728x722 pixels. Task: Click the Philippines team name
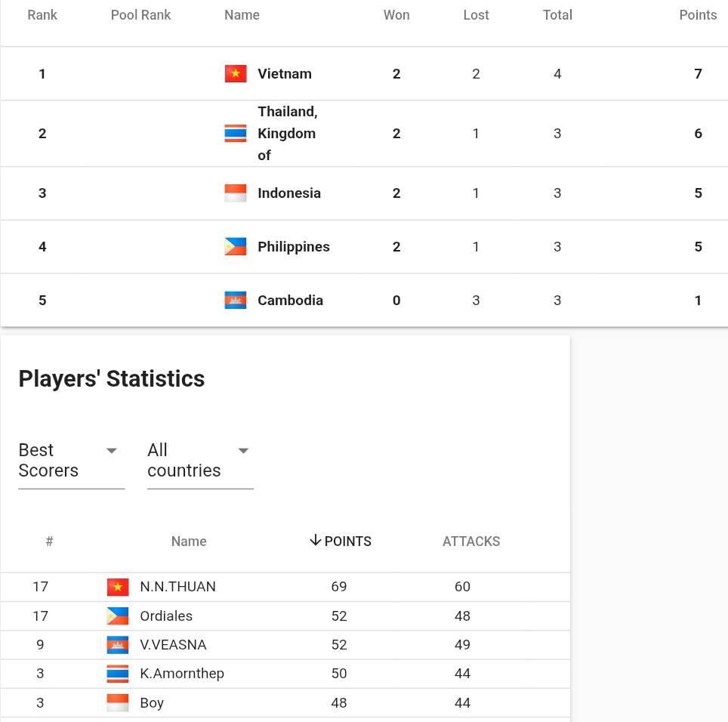(x=294, y=246)
